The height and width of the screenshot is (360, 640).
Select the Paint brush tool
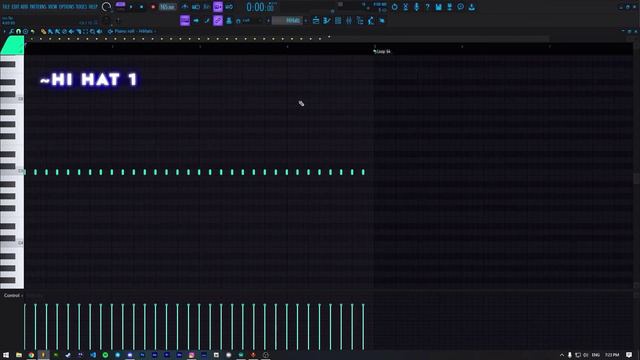point(50,31)
